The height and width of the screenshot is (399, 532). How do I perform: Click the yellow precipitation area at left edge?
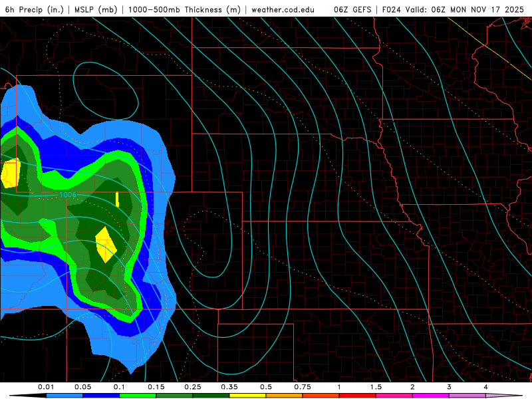coord(11,174)
